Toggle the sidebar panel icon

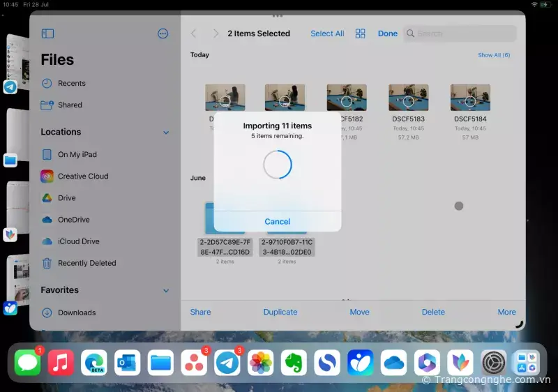(x=47, y=33)
